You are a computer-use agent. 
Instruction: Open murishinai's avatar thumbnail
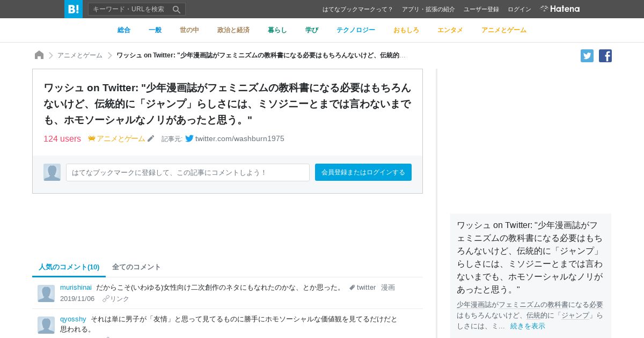[46, 293]
